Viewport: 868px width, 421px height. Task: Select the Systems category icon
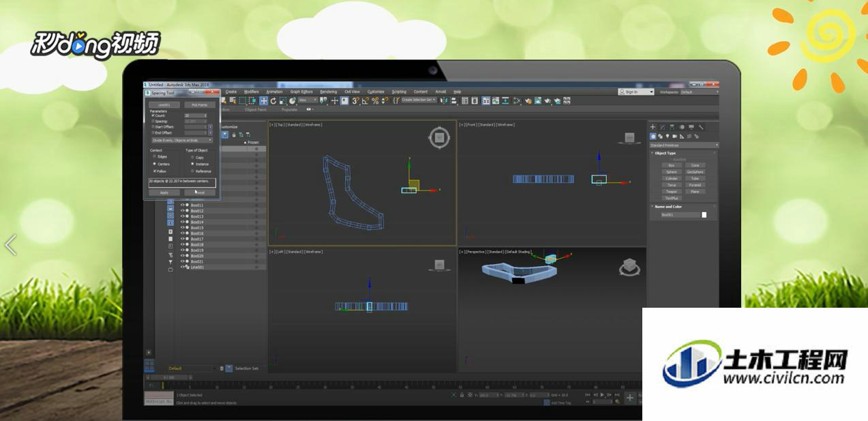coord(697,136)
